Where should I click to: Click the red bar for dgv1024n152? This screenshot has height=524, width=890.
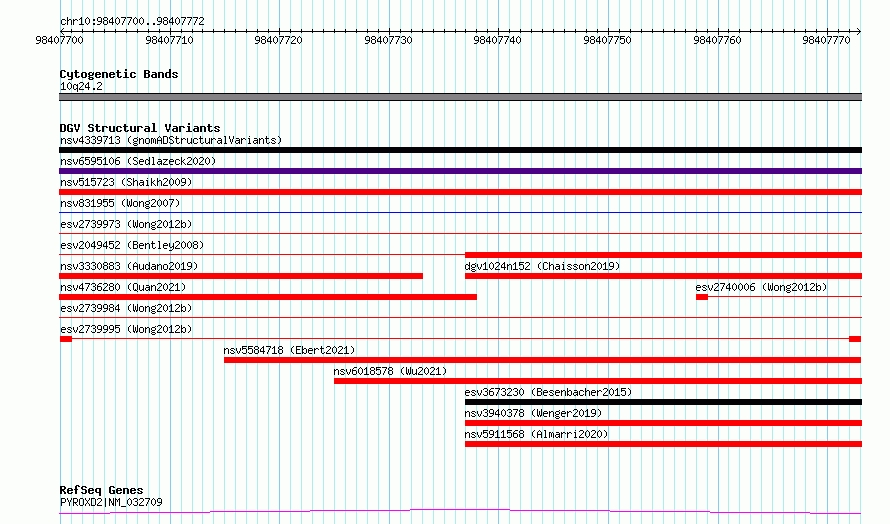click(x=664, y=276)
